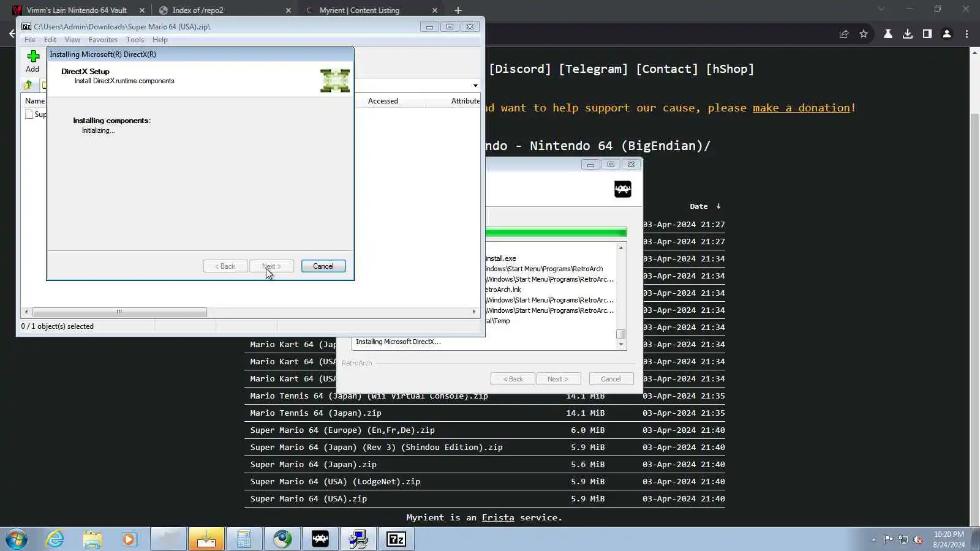
Task: Open a new browser tab
Action: (458, 10)
